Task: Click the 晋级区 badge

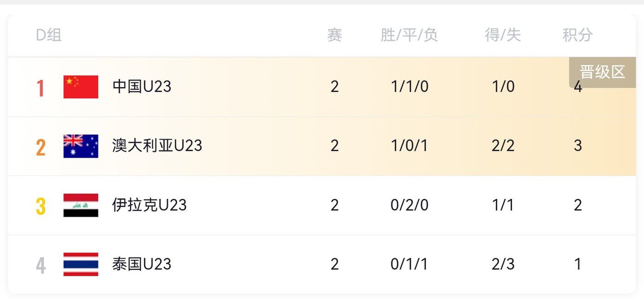Action: (x=602, y=72)
